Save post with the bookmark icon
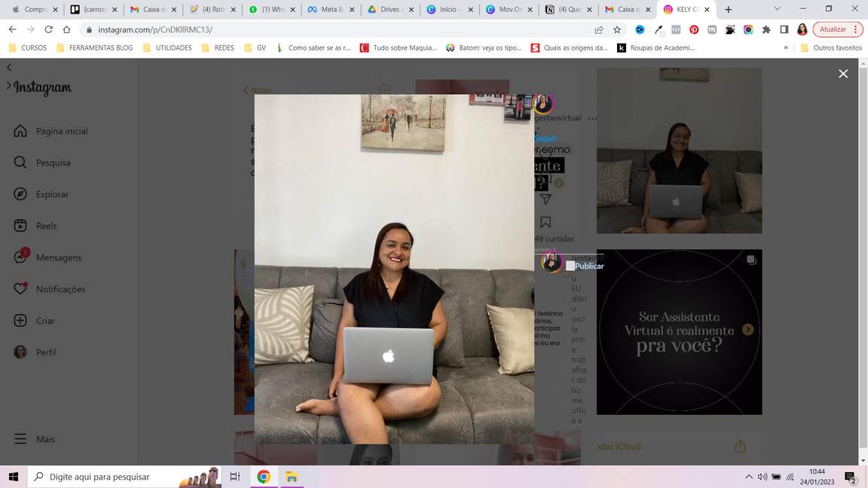Viewport: 868px width, 488px height. click(x=546, y=222)
